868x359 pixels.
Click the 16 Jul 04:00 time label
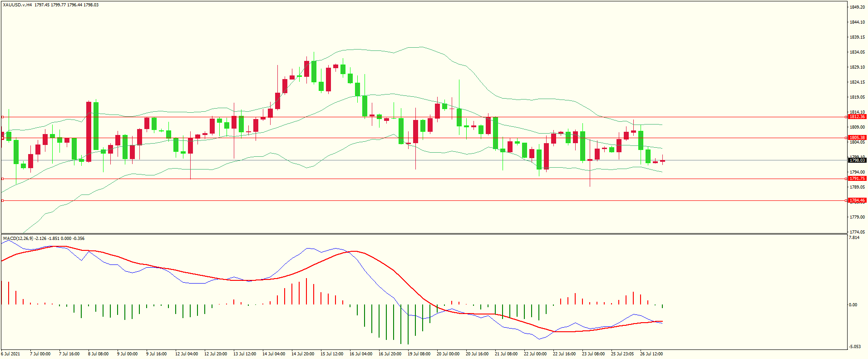[x=361, y=354]
